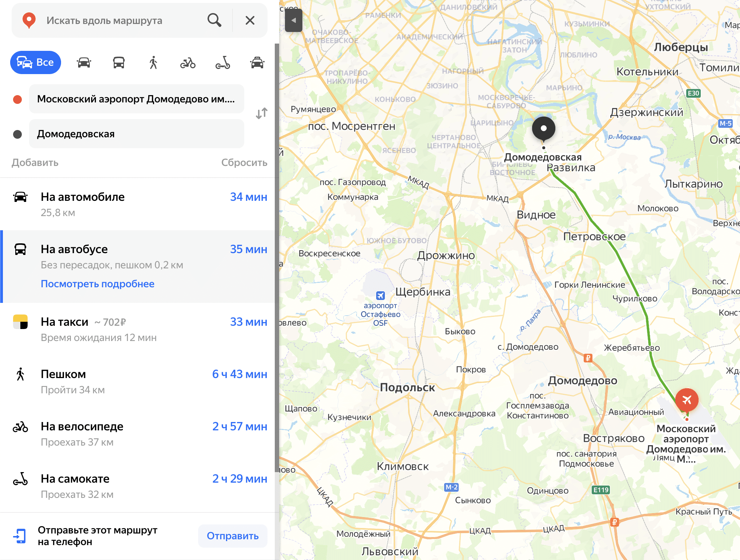Select the bus transport mode icon
Image resolution: width=740 pixels, height=560 pixels.
pos(119,62)
